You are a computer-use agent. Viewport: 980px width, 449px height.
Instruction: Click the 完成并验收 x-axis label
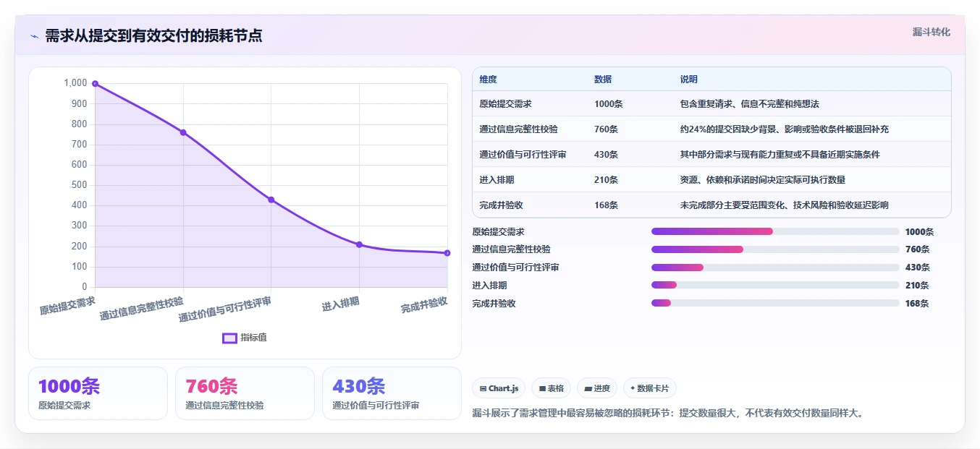424,304
